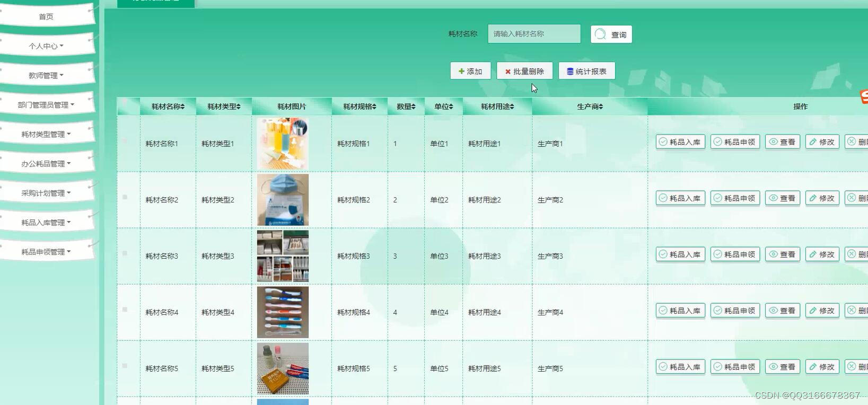Click check icon of 耗品申领 in 耗材名称1 row
868x405 pixels.
[717, 142]
